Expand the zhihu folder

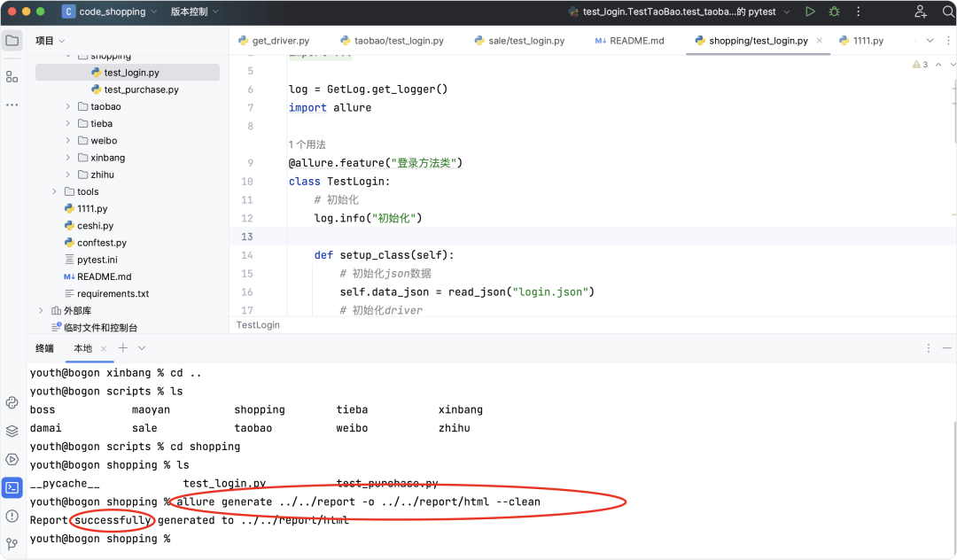(x=67, y=175)
